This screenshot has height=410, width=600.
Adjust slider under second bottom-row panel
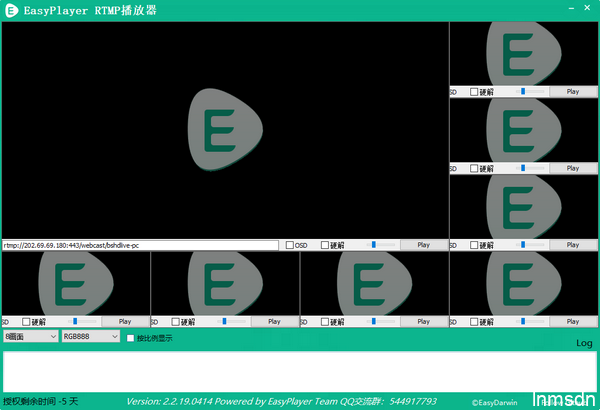(x=232, y=322)
